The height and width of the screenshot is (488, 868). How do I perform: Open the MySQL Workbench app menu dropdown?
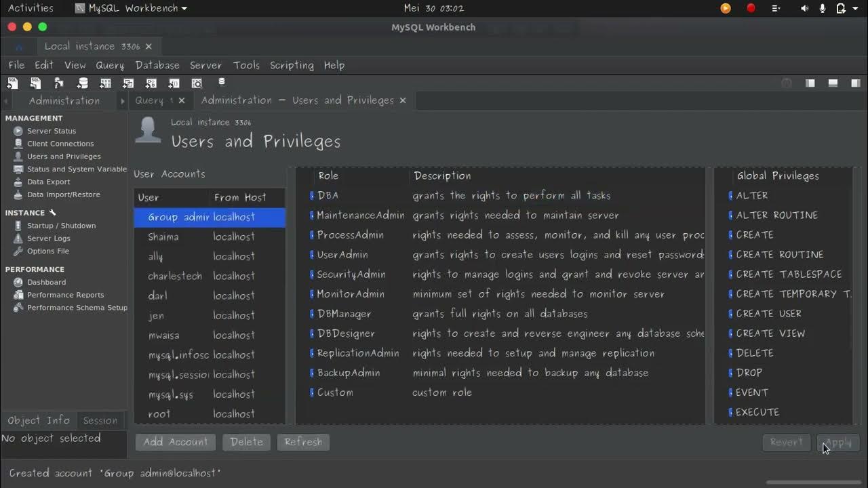[131, 8]
